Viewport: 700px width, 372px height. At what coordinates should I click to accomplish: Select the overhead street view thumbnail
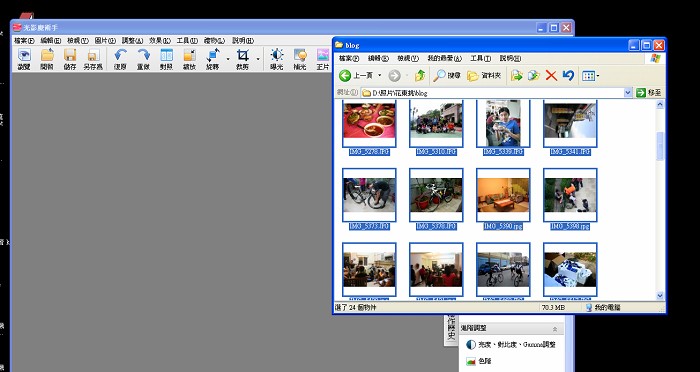pyautogui.click(x=570, y=195)
